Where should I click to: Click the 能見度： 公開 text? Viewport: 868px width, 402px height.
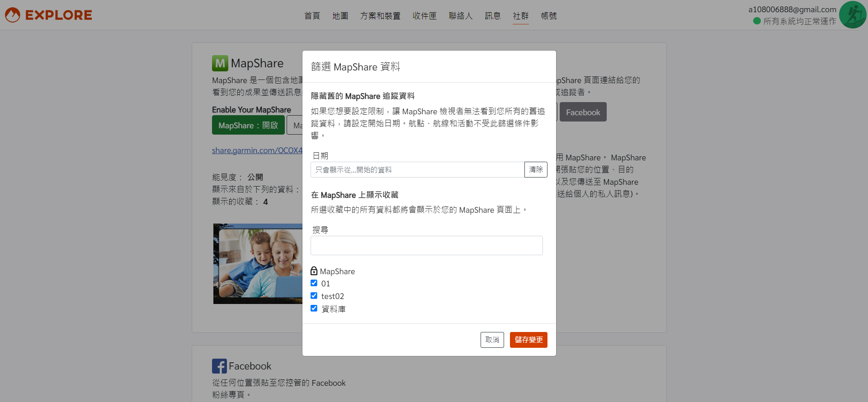click(237, 178)
